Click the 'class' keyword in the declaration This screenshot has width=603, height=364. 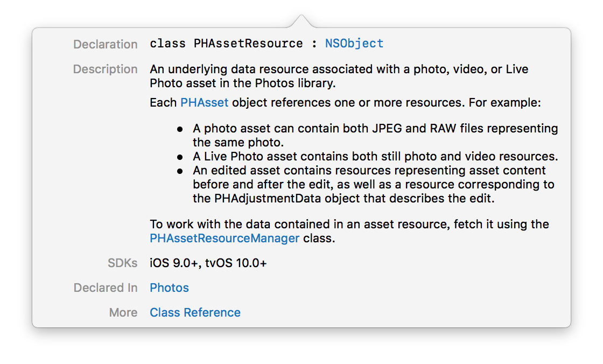click(167, 44)
